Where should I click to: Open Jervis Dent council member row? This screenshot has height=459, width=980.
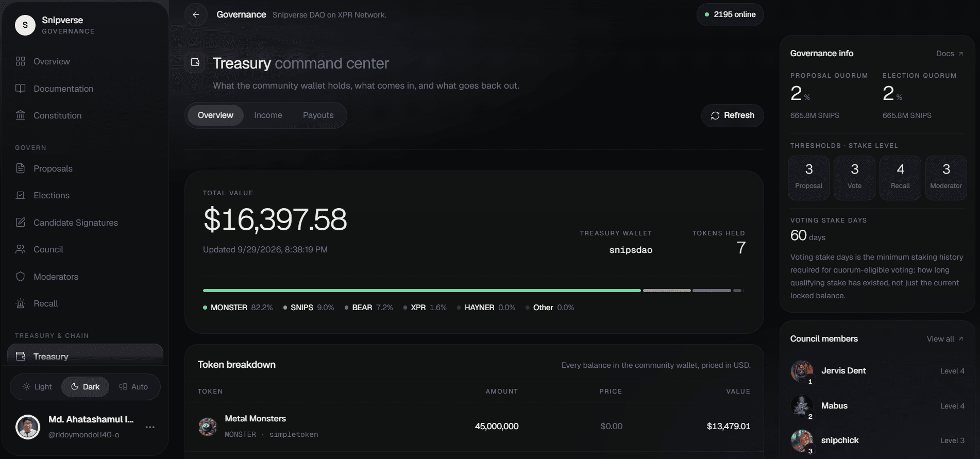coord(877,371)
